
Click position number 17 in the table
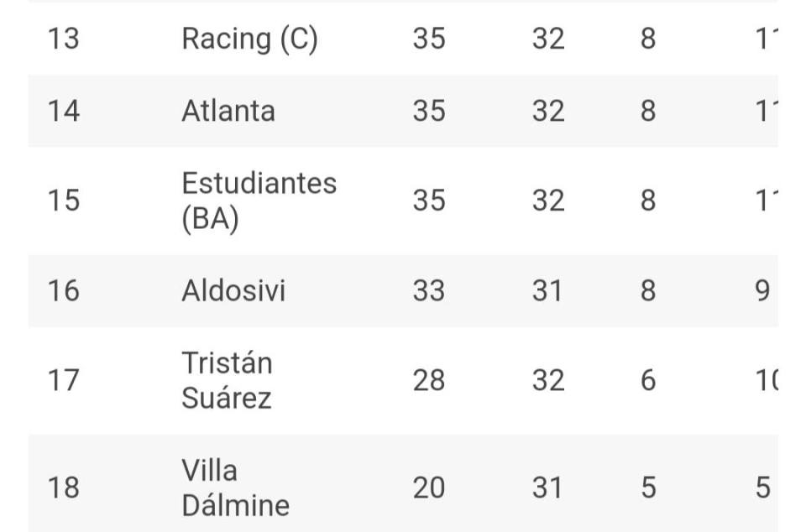pos(64,380)
